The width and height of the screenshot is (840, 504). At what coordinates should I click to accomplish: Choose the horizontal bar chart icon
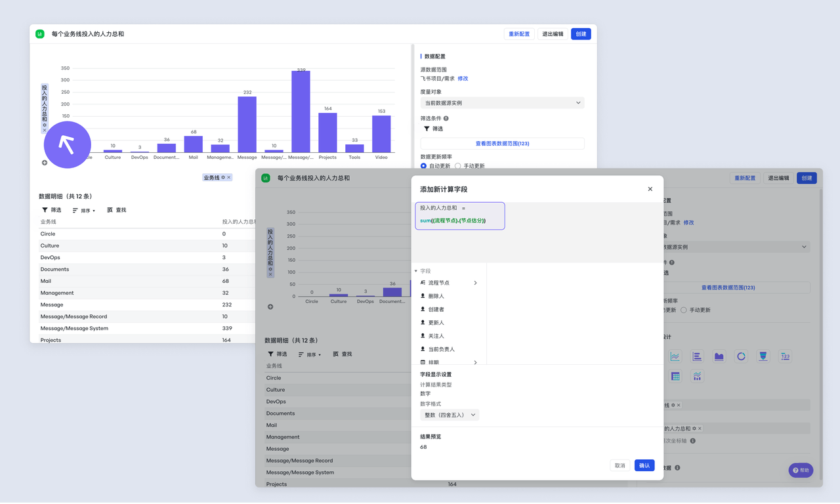click(x=697, y=356)
